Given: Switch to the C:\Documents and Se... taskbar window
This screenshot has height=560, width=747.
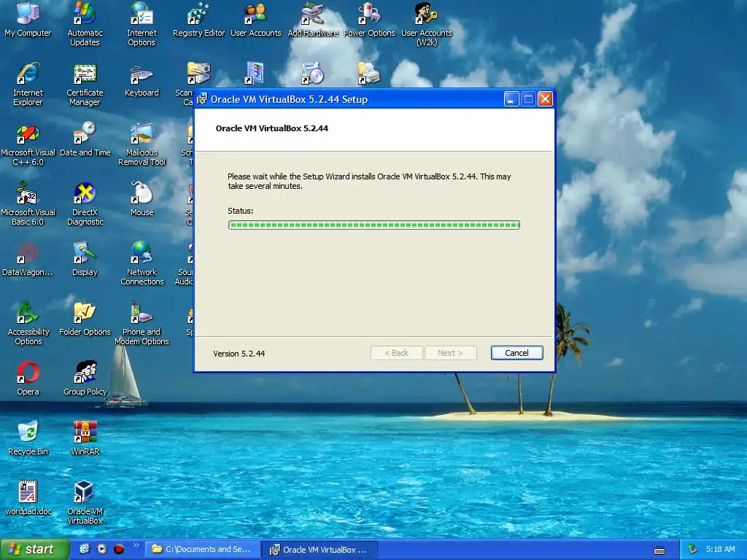Looking at the screenshot, I should (203, 550).
